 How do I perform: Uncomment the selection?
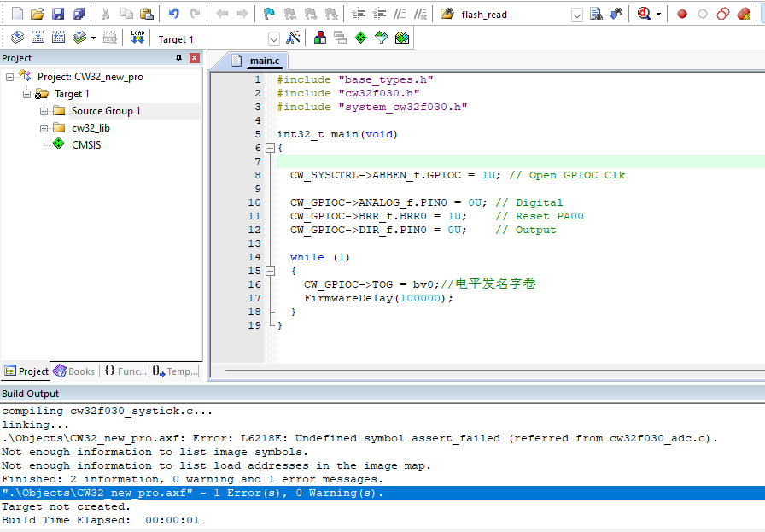420,14
